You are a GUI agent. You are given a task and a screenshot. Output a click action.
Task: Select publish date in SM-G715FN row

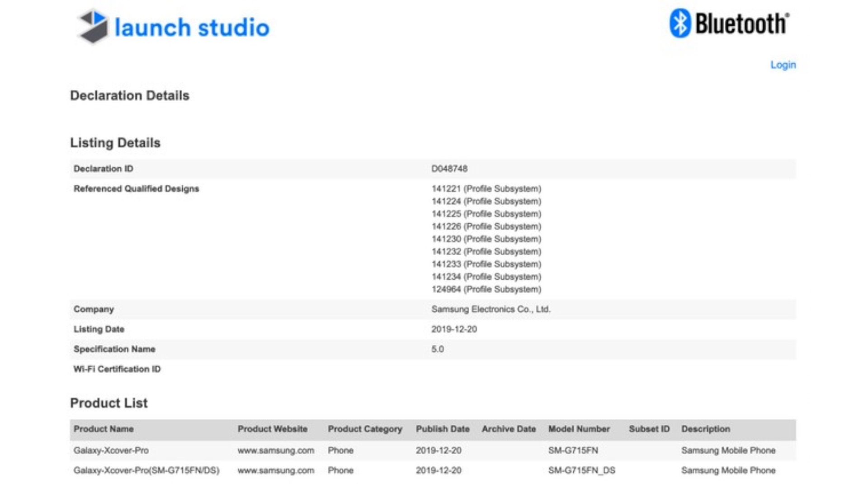(439, 450)
